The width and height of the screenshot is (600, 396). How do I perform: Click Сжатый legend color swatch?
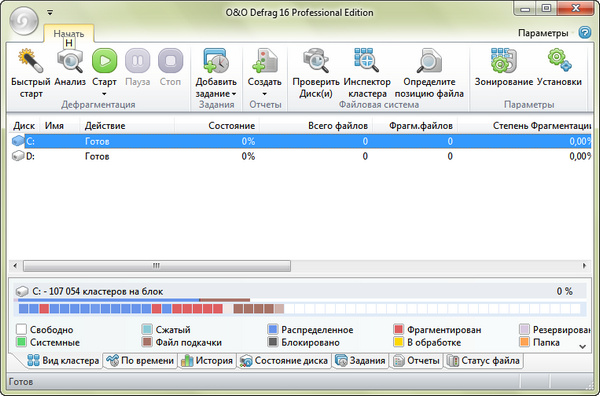point(147,329)
